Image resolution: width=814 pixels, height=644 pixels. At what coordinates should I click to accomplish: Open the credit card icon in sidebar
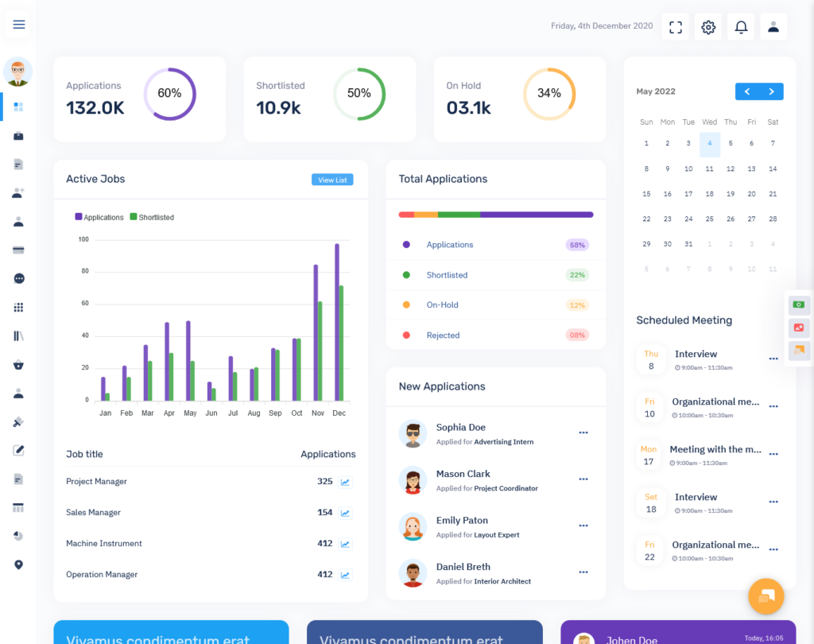[19, 250]
